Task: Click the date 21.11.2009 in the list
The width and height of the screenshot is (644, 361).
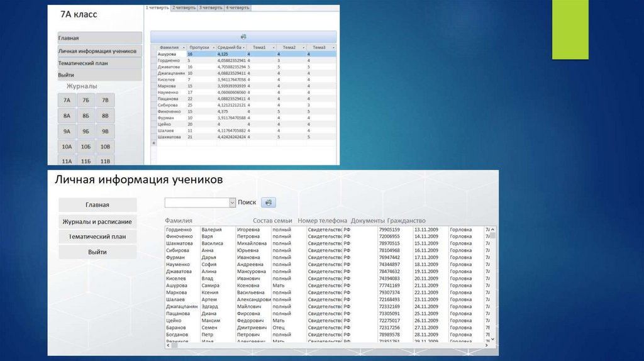Action: 426,286
